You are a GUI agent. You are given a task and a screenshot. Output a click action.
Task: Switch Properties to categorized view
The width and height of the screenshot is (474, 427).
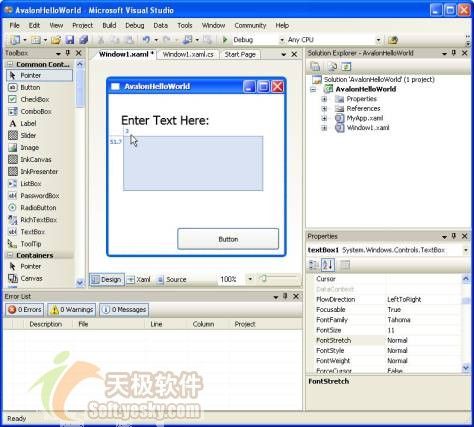click(314, 265)
